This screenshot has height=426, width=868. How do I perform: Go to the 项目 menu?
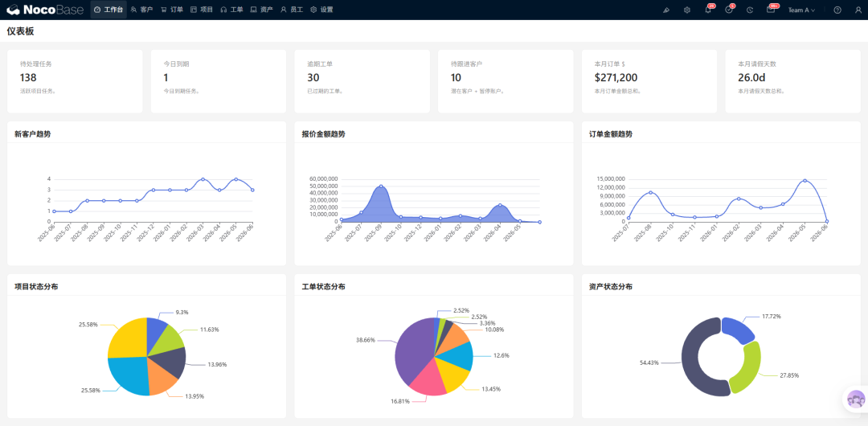(x=202, y=10)
